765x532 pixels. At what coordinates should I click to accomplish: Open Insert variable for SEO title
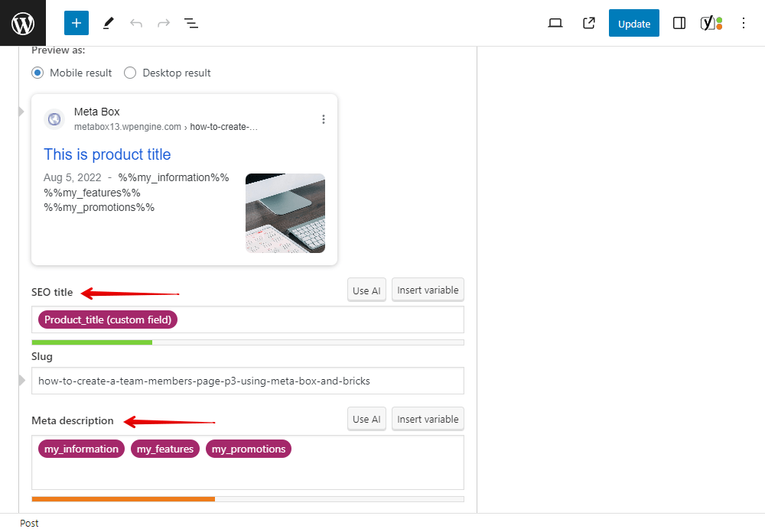428,290
